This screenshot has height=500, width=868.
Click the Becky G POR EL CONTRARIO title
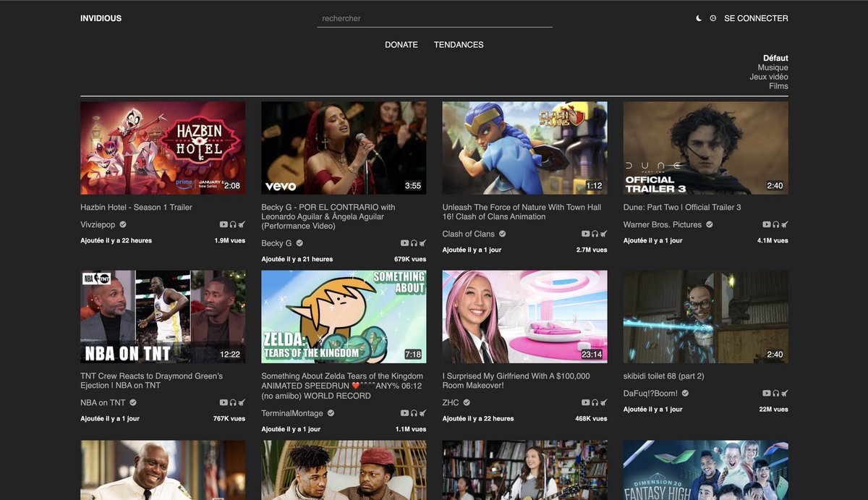[x=328, y=216]
